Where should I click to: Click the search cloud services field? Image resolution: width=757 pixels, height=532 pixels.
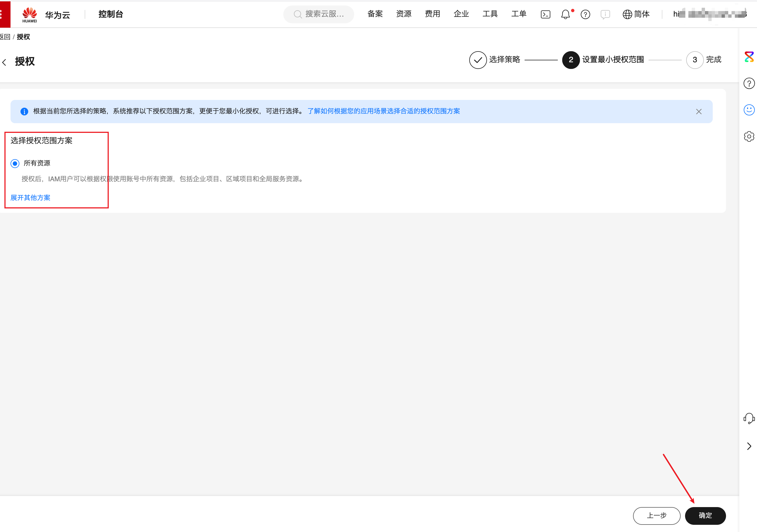(x=319, y=14)
